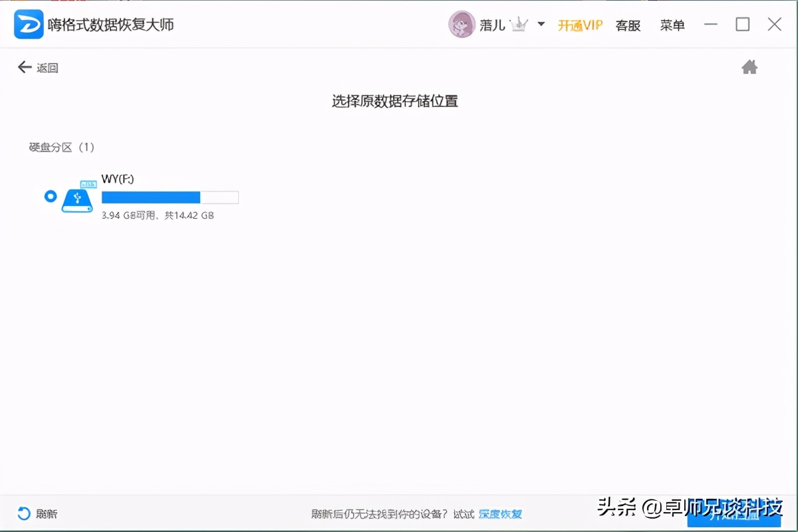Try the 深度恢复 deep recovery link
Screen dimensions: 798x532
500,513
